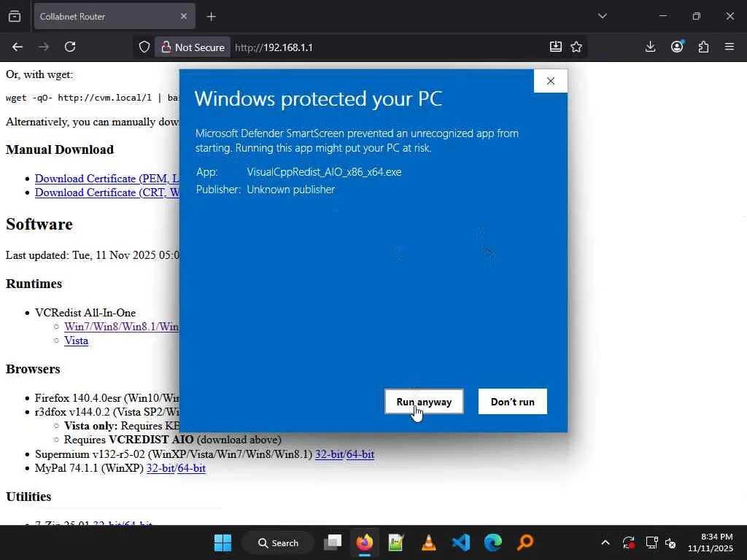This screenshot has height=560, width=747.
Task: Click the Firefox forward arrow
Action: pos(44,47)
